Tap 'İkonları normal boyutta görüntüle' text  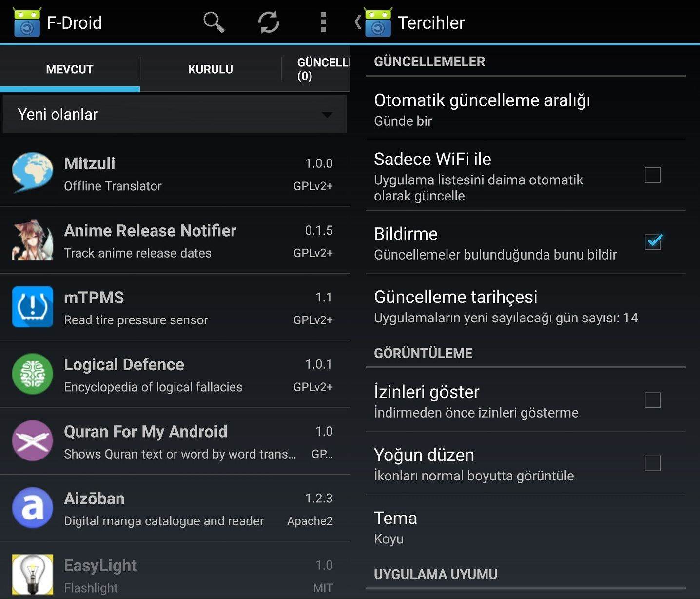(x=474, y=476)
